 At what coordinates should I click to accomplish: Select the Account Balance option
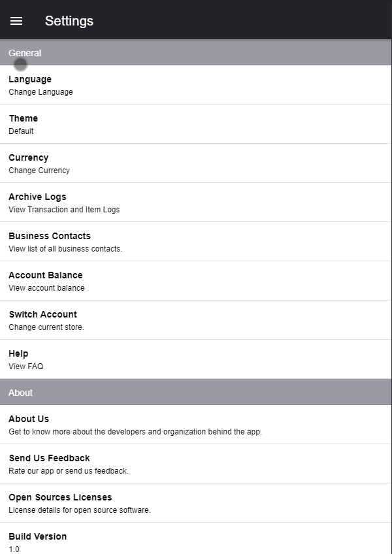(196, 281)
